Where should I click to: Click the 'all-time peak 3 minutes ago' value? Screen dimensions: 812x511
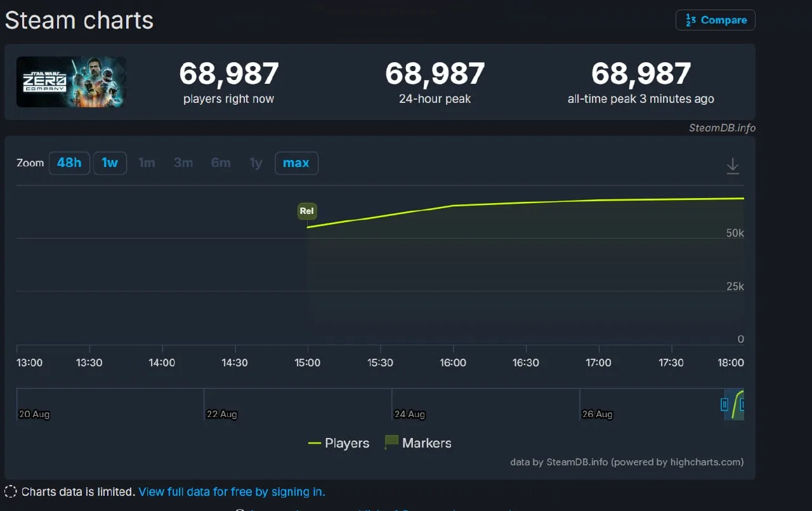[641, 74]
